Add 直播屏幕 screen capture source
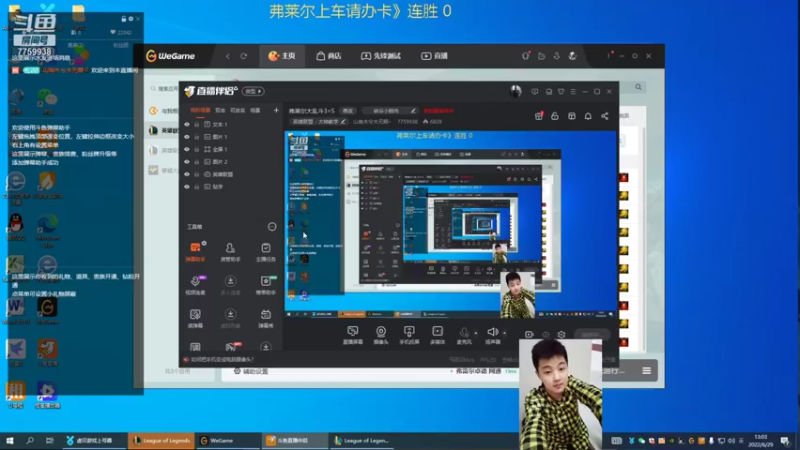Screen dimensions: 800x450 point(353,335)
